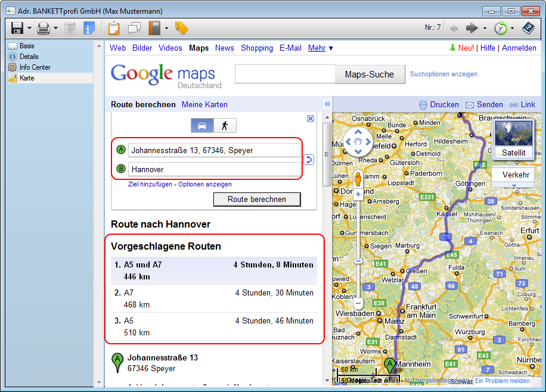Click the blue info icon in toolbar
Screen dimensions: 546x392
(x=89, y=28)
